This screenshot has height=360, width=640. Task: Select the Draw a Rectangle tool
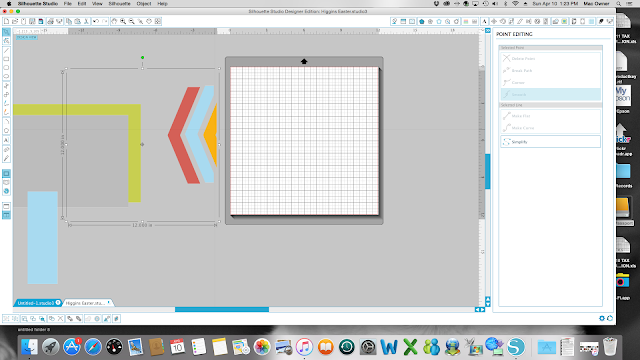(6, 59)
